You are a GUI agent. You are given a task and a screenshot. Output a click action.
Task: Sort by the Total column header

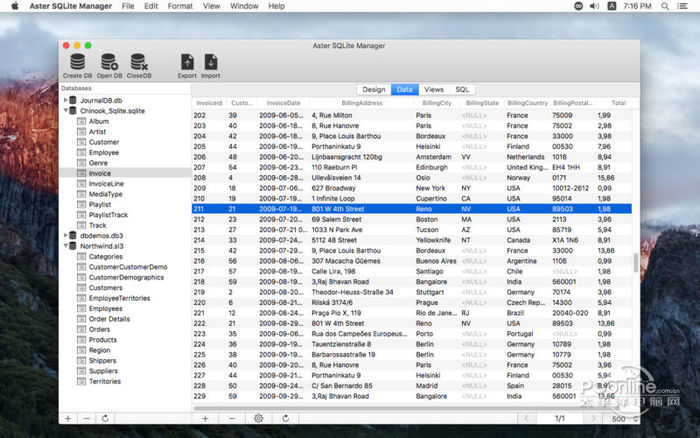[x=618, y=103]
